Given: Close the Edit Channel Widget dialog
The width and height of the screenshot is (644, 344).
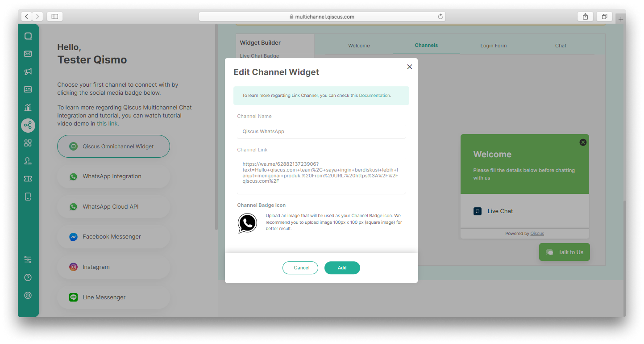Looking at the screenshot, I should click(409, 67).
